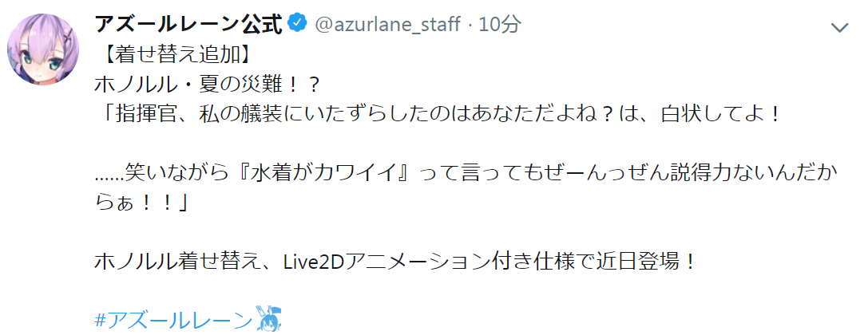This screenshot has height=335, width=868.
Task: Open the @azurlane_staff handle link
Action: tap(387, 24)
